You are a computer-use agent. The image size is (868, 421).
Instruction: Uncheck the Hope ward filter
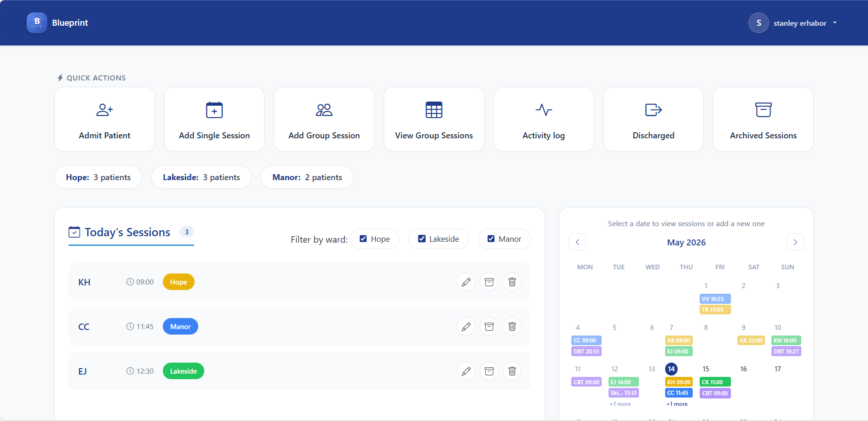pos(363,239)
